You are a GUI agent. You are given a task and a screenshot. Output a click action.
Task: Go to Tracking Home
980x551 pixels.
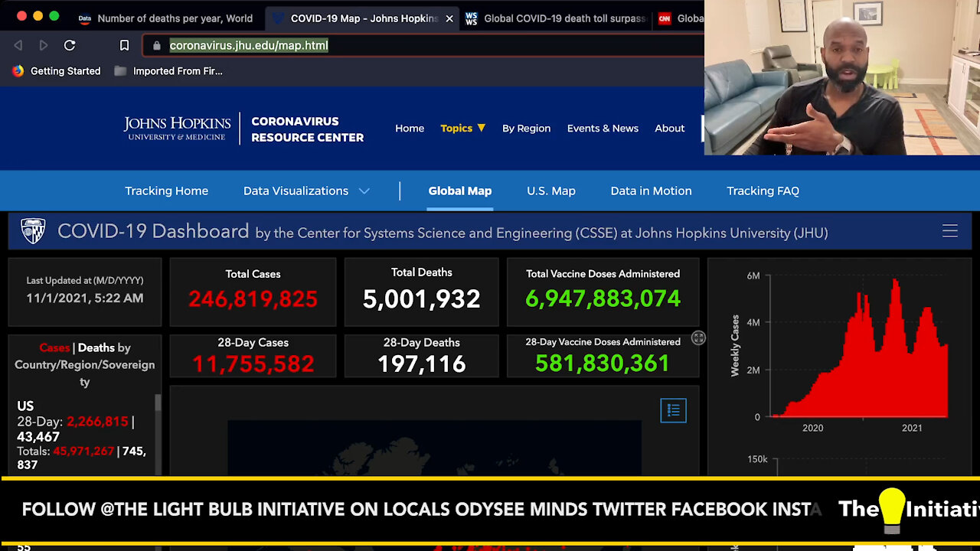pos(166,191)
